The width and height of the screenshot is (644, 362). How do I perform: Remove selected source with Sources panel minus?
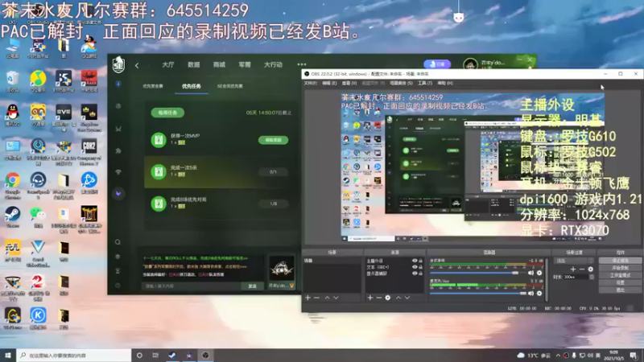tap(378, 298)
